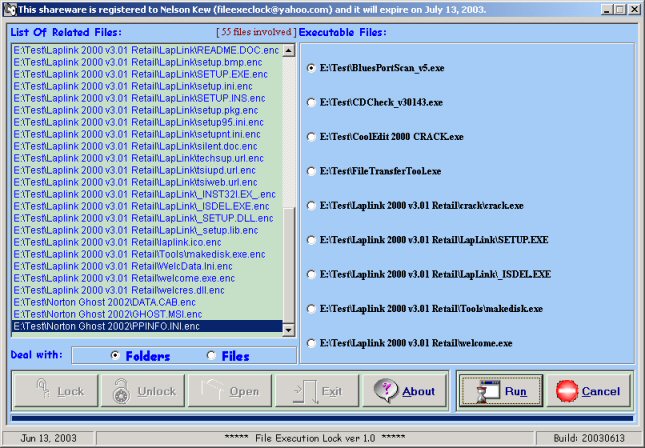The image size is (645, 448).
Task: Select silent.doc.enc in file list
Action: point(147,146)
